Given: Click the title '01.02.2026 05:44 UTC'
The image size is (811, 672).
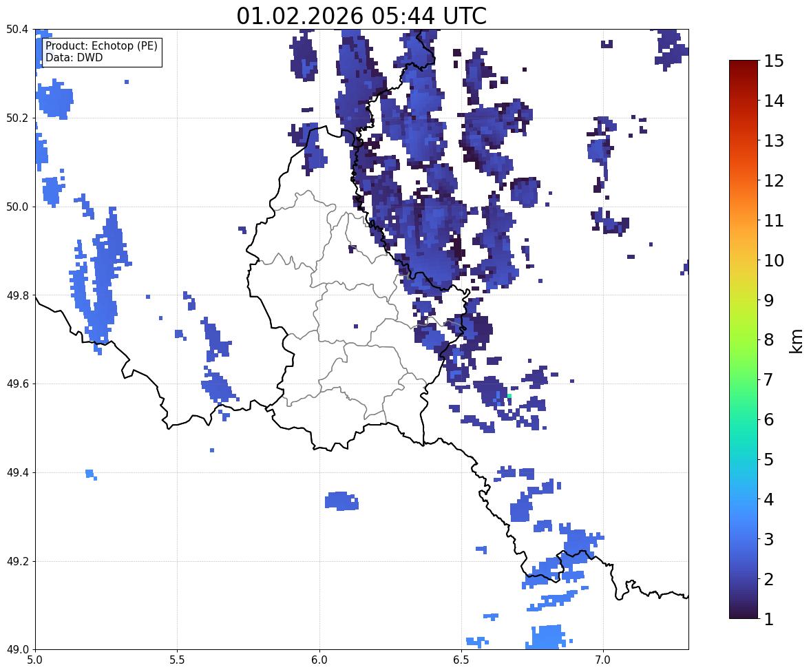Looking at the screenshot, I should (x=361, y=16).
